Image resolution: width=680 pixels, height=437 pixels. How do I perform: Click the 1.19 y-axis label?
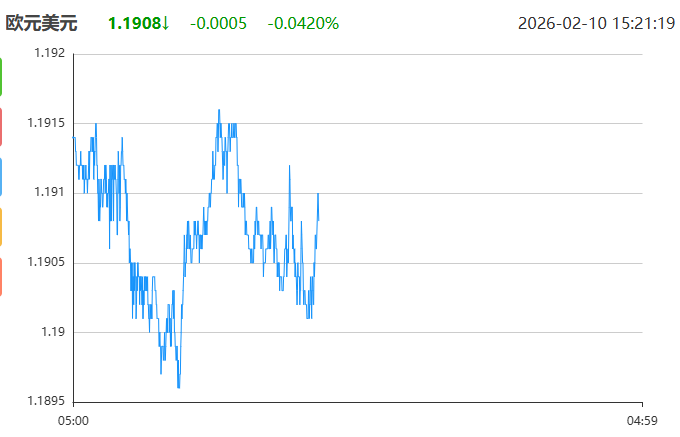[53, 332]
